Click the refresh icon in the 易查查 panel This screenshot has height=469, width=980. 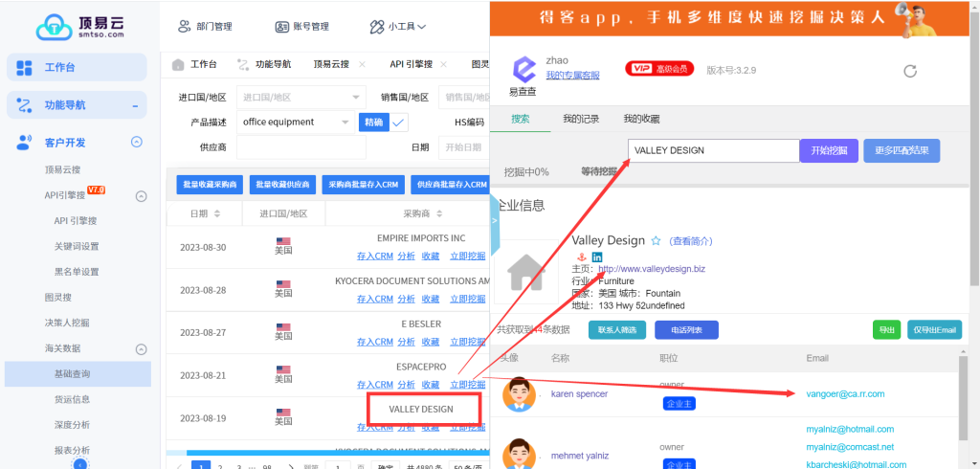tap(910, 71)
